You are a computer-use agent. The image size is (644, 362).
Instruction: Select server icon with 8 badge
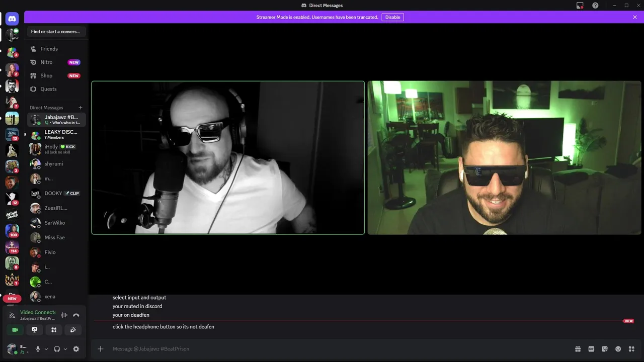pyautogui.click(x=12, y=263)
